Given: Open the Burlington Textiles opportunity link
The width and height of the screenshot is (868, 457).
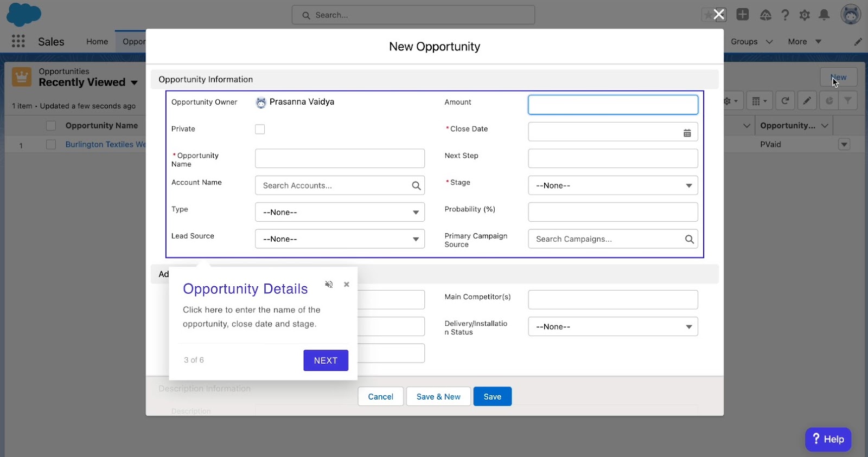Looking at the screenshot, I should (x=106, y=145).
